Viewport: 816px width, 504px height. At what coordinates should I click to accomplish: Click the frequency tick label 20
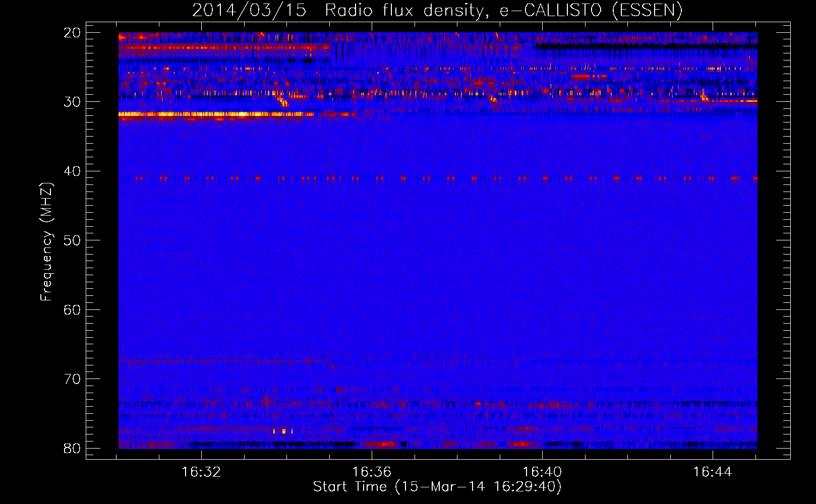coord(73,33)
